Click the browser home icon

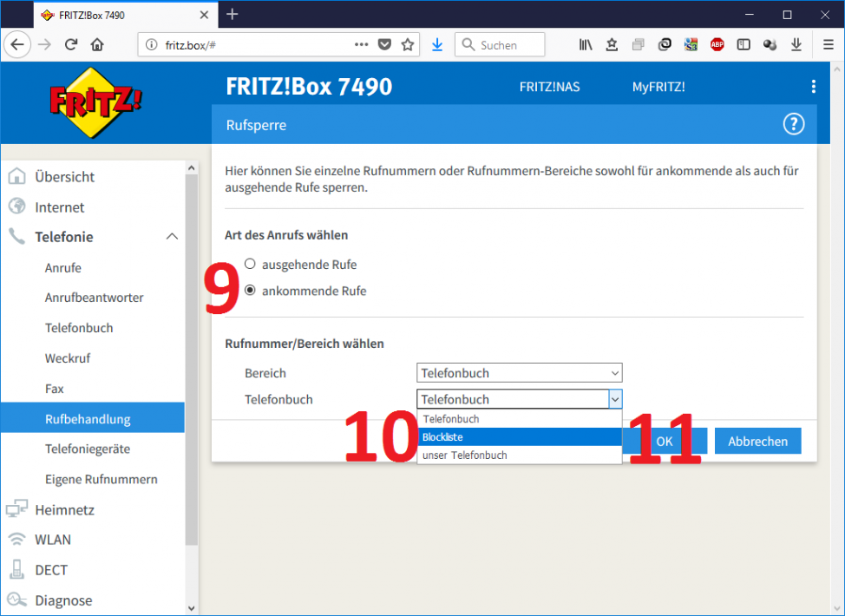pos(97,45)
